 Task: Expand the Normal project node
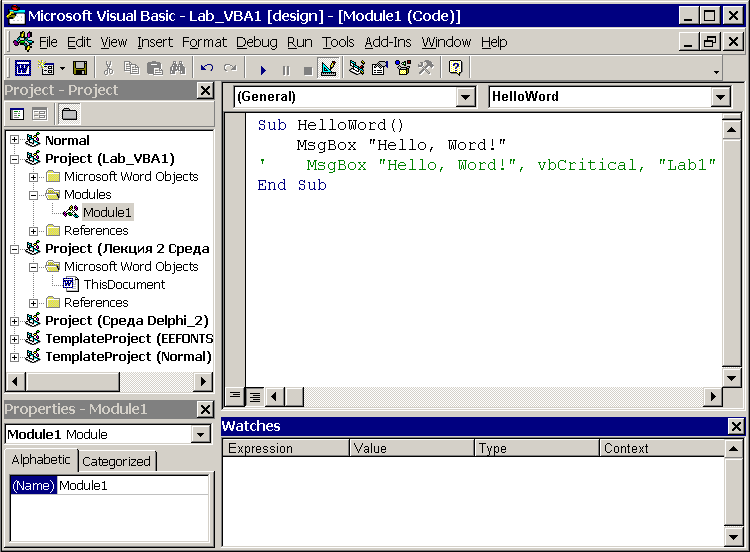[14, 140]
